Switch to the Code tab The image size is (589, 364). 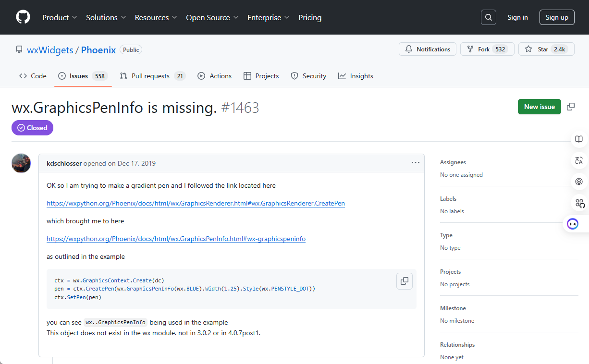33,76
